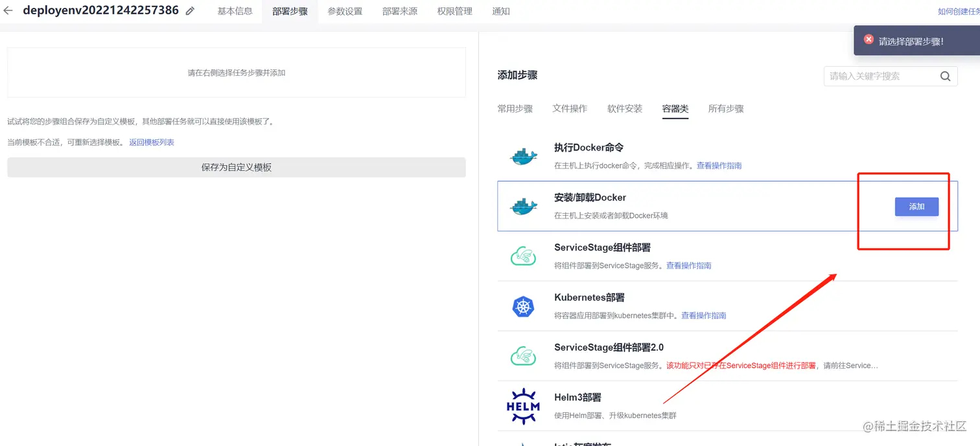The height and width of the screenshot is (446, 980).
Task: Open 查看操作指南 link for ServiceStage组件部署
Action: 689,266
